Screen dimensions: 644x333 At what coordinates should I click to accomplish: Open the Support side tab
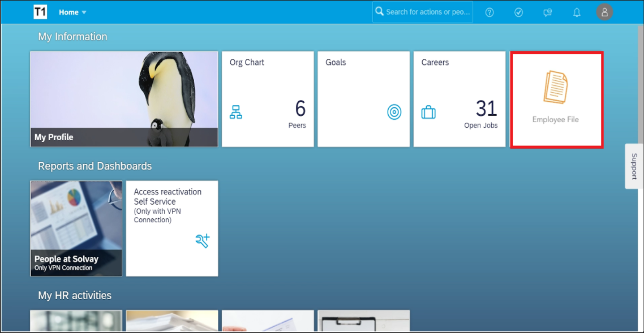click(x=634, y=166)
